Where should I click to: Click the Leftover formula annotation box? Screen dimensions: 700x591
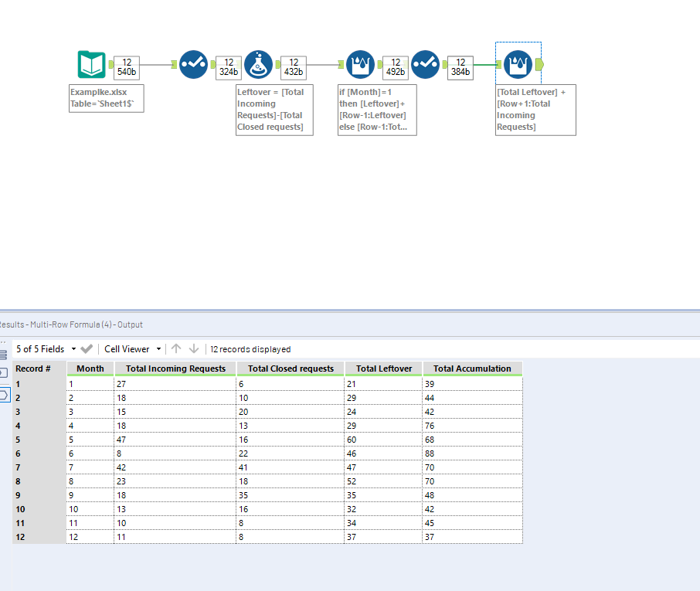[x=274, y=110]
